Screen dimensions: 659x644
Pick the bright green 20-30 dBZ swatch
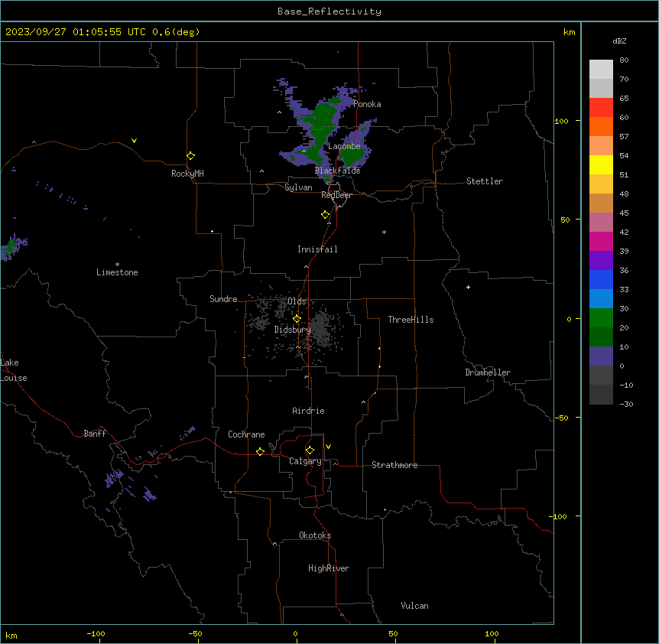(601, 318)
